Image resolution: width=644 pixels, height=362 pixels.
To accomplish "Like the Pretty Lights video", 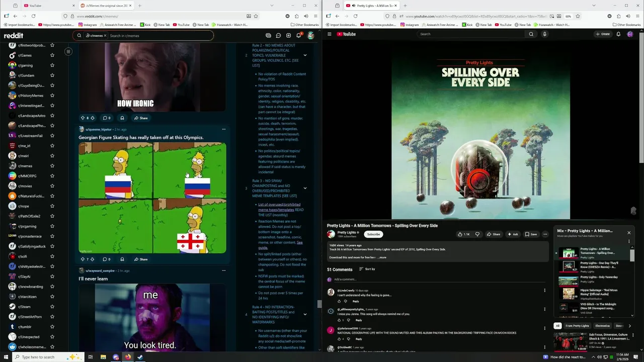I will click(x=463, y=234).
